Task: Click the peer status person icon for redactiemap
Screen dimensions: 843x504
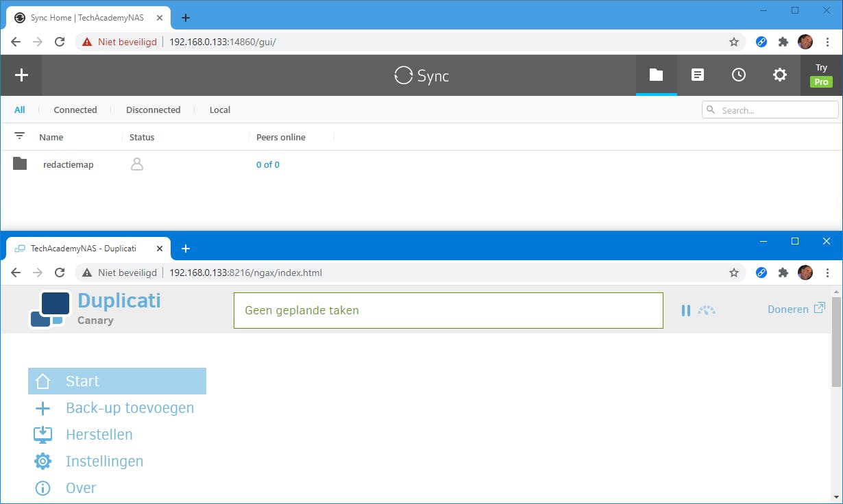Action: 137,164
